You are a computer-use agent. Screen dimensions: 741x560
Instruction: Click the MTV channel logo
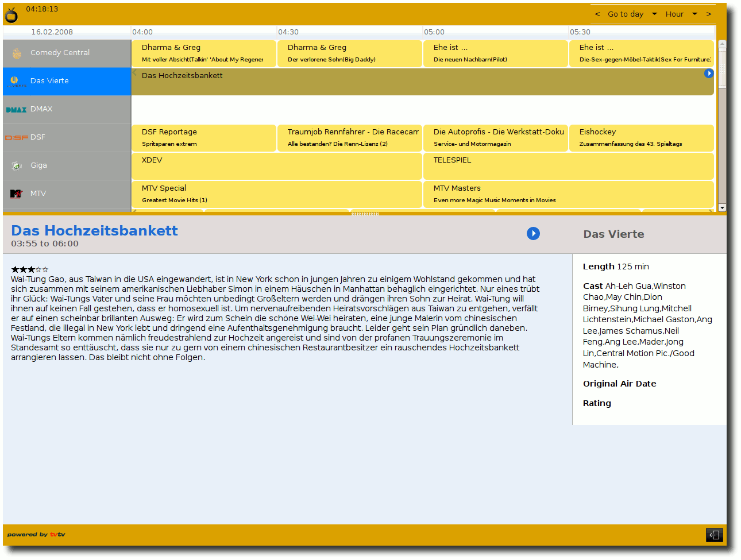(x=17, y=194)
